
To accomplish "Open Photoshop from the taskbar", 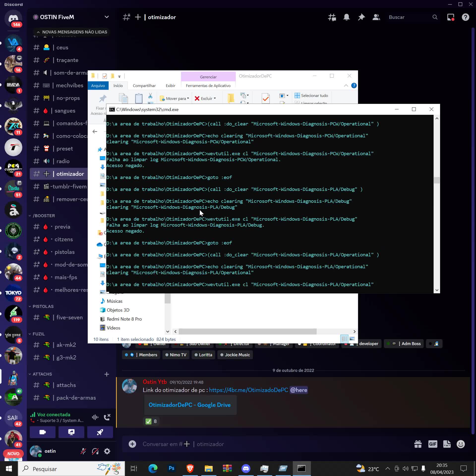I will (x=171, y=469).
